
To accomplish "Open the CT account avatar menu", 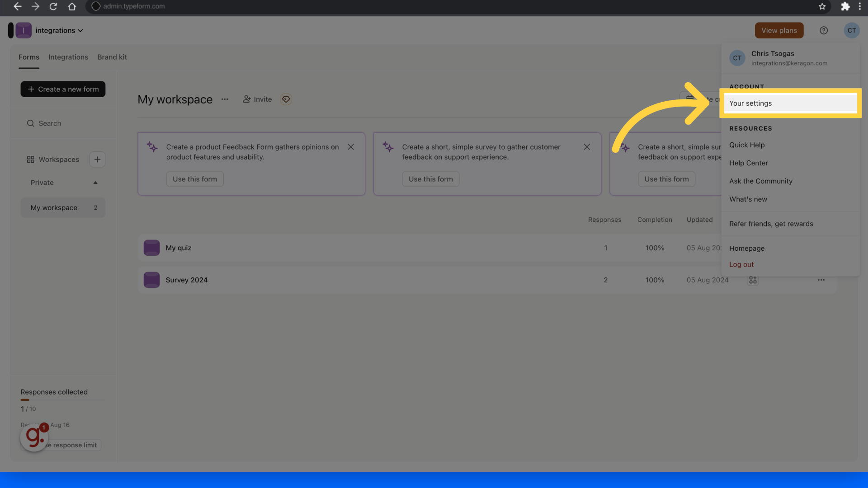I will pos(851,30).
